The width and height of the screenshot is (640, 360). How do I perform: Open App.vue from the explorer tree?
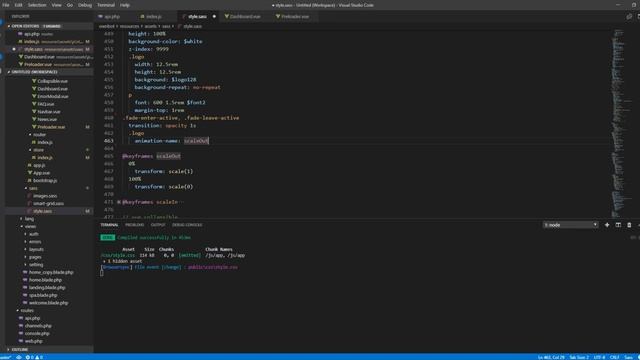point(41,173)
